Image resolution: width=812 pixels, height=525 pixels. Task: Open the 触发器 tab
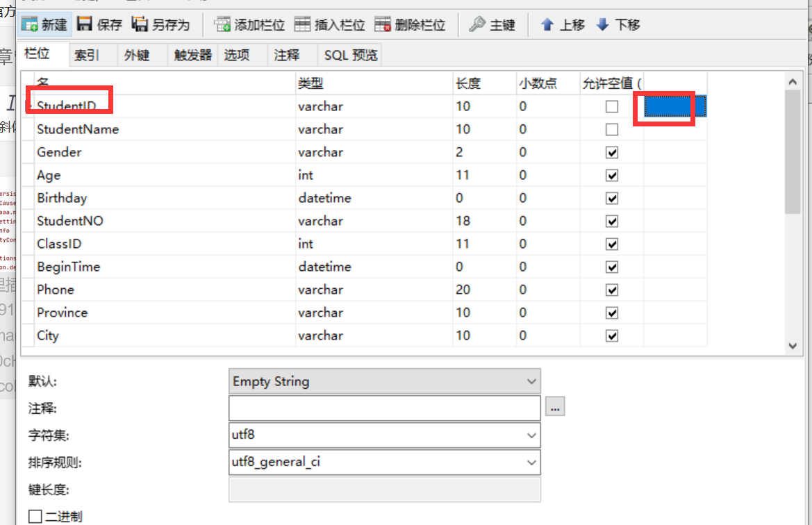(x=192, y=55)
